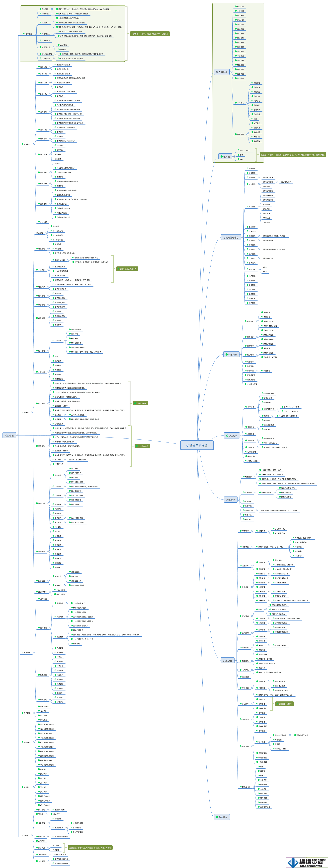Click check marker beside app推送

[x=59, y=50]
